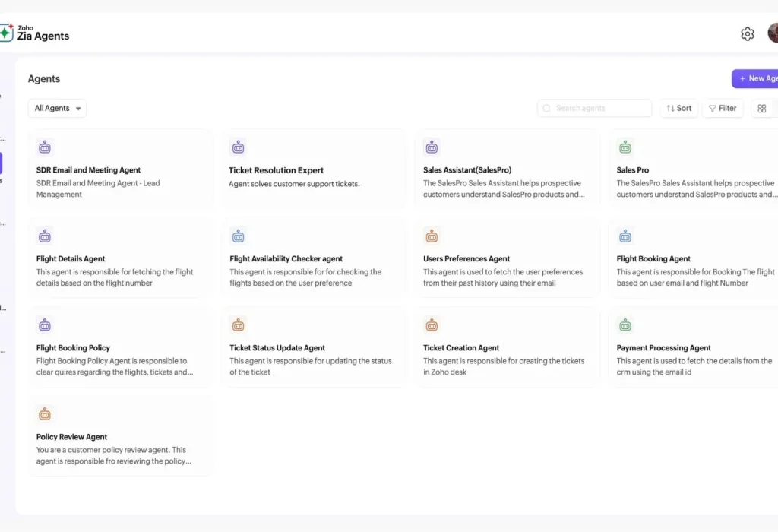Open Flight Booking Policy title

pyautogui.click(x=73, y=348)
